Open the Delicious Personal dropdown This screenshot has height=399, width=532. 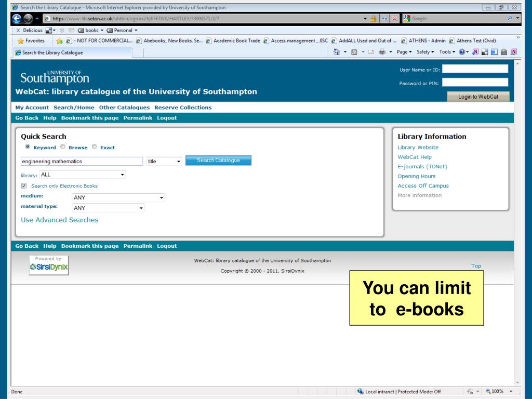pyautogui.click(x=122, y=30)
